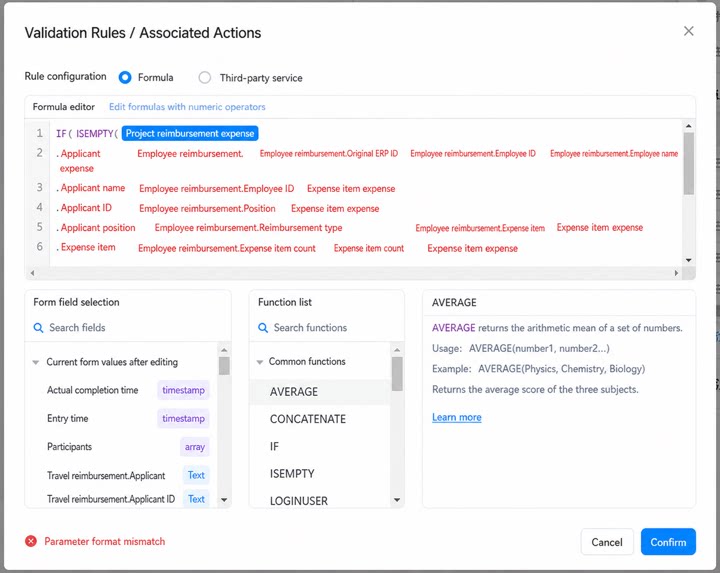Click the form field list scroll down arrow
Viewport: 720px width, 573px height.
[x=224, y=500]
